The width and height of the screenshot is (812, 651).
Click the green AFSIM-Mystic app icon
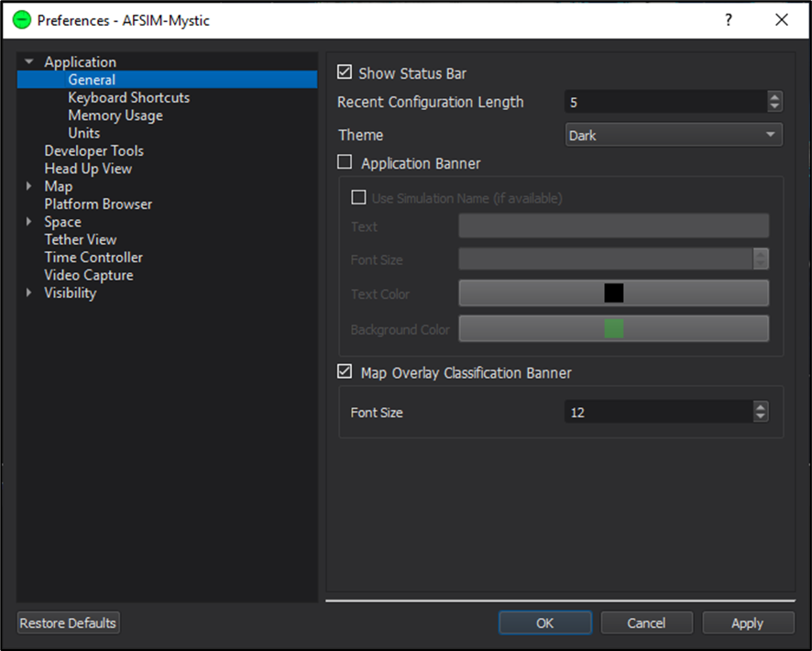[22, 20]
